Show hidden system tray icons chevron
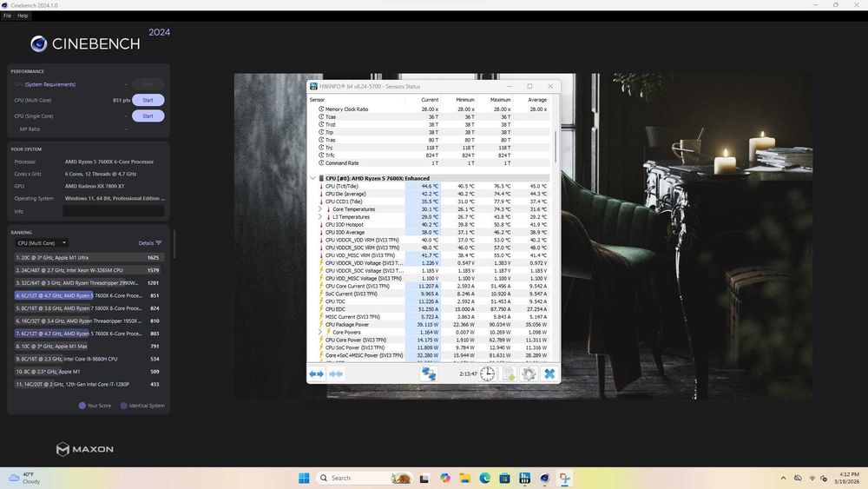Screen dimensions: 868x489 coord(783,478)
